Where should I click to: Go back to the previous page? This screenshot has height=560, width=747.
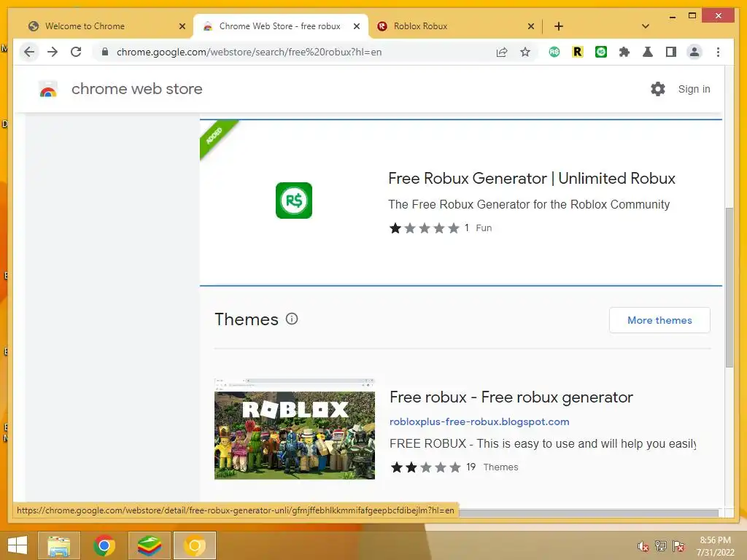point(29,52)
